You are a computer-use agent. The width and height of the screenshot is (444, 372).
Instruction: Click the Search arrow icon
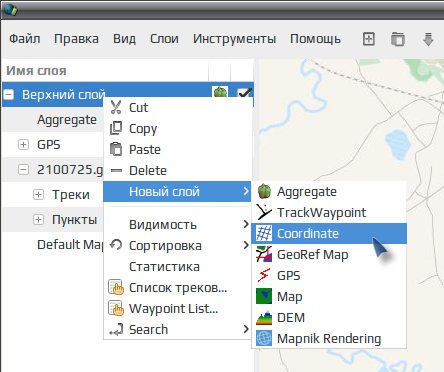point(116,330)
